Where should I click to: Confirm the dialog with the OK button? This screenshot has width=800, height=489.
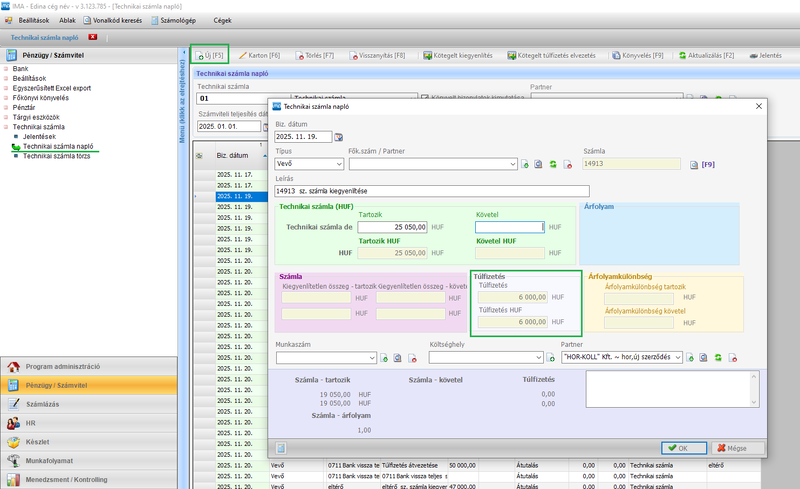coord(684,448)
